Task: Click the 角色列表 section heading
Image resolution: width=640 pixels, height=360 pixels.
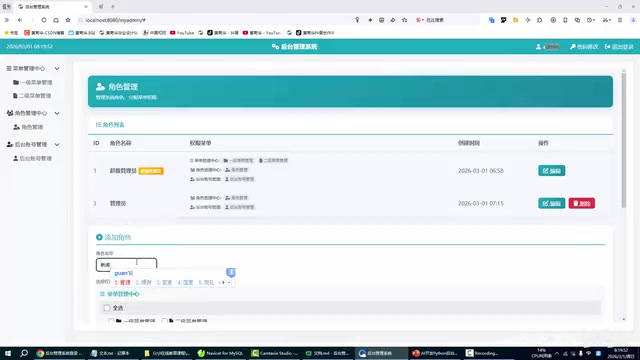Action: pyautogui.click(x=110, y=125)
